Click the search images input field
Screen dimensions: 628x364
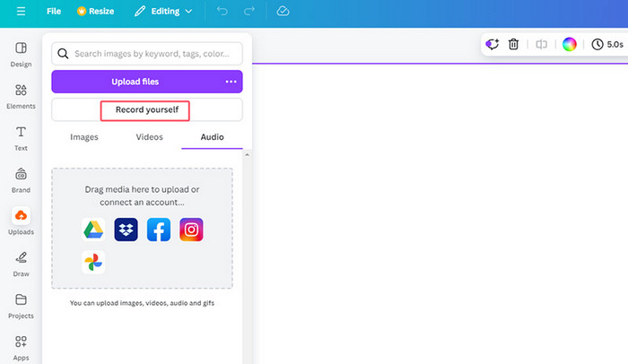154,54
